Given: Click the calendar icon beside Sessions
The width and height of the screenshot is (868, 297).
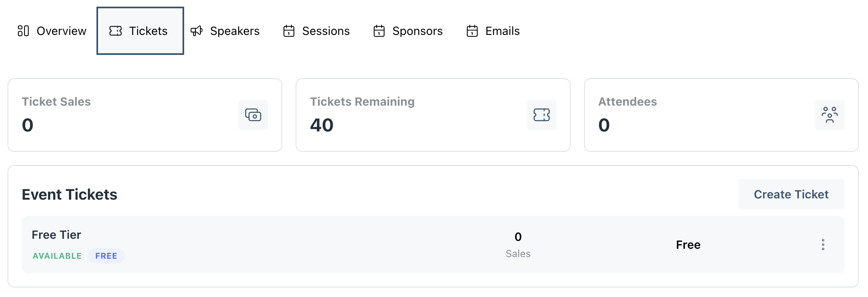Looking at the screenshot, I should (x=289, y=31).
